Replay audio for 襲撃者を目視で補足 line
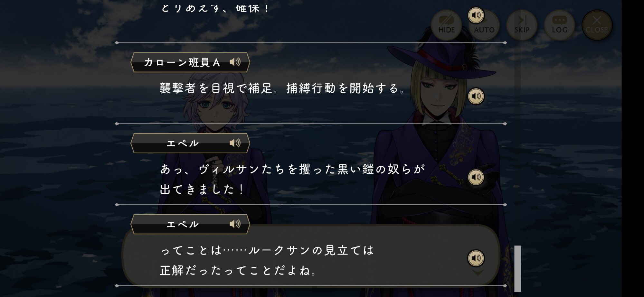The image size is (644, 297). tap(476, 96)
